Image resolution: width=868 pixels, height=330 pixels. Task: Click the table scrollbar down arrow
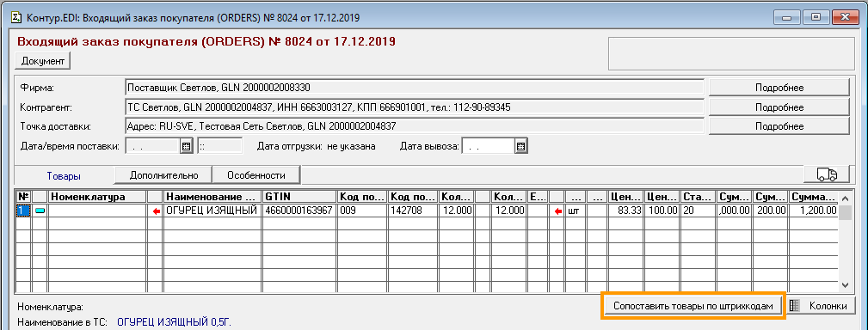845,285
